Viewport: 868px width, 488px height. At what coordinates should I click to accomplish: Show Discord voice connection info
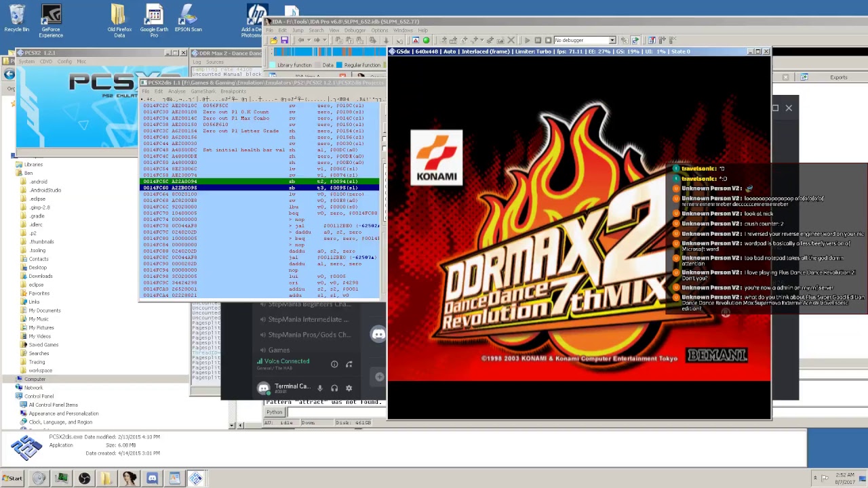(x=334, y=365)
